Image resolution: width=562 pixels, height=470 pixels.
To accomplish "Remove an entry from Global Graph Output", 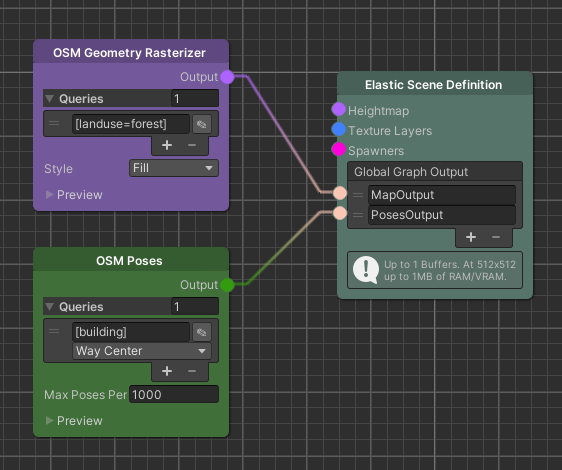I will point(496,237).
